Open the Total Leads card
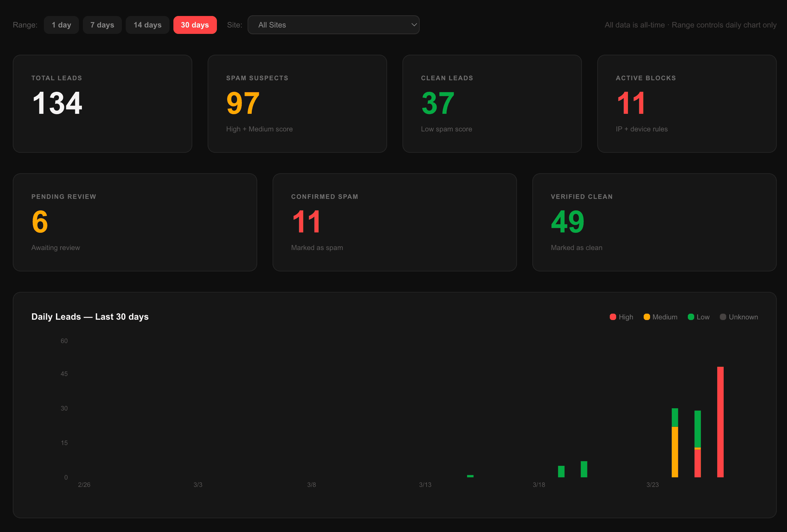Screen dimensions: 787x532 pos(102,103)
